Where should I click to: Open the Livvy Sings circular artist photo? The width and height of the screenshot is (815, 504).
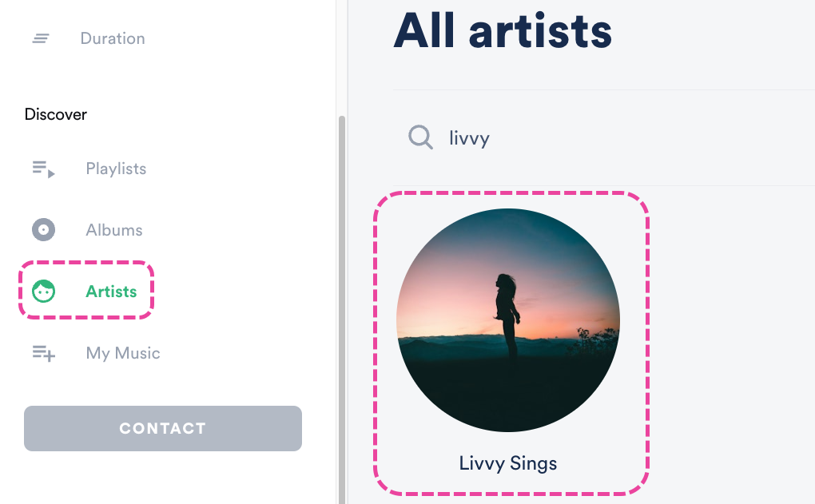[508, 320]
